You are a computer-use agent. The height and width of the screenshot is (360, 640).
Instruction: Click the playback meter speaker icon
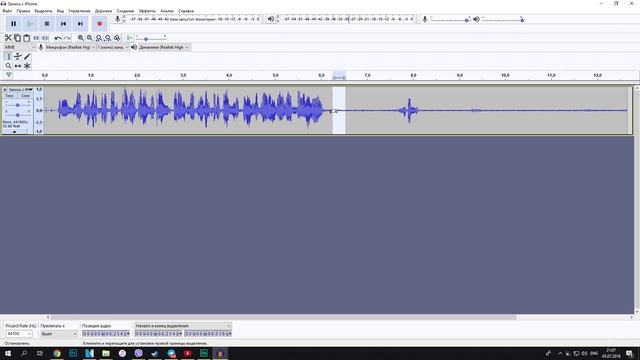271,19
